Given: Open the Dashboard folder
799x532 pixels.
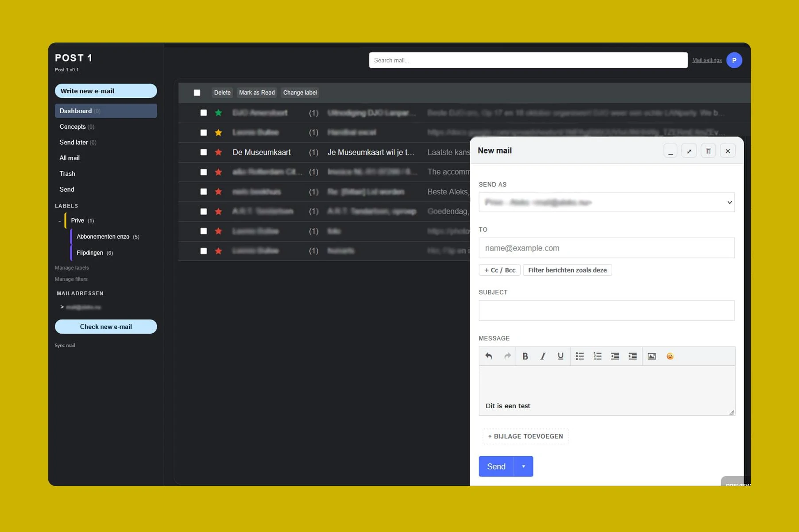Looking at the screenshot, I should click(106, 111).
